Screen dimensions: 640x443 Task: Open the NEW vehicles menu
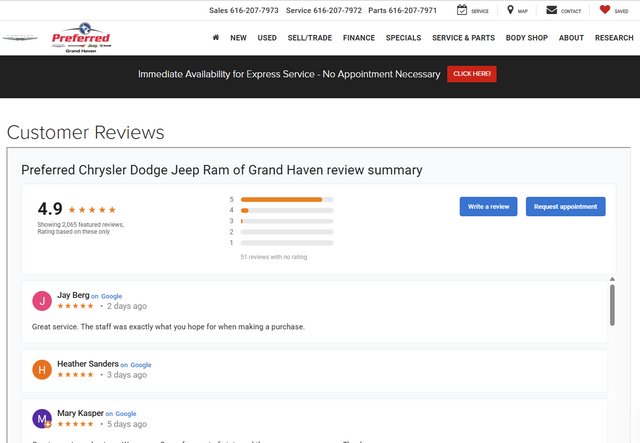click(x=238, y=38)
